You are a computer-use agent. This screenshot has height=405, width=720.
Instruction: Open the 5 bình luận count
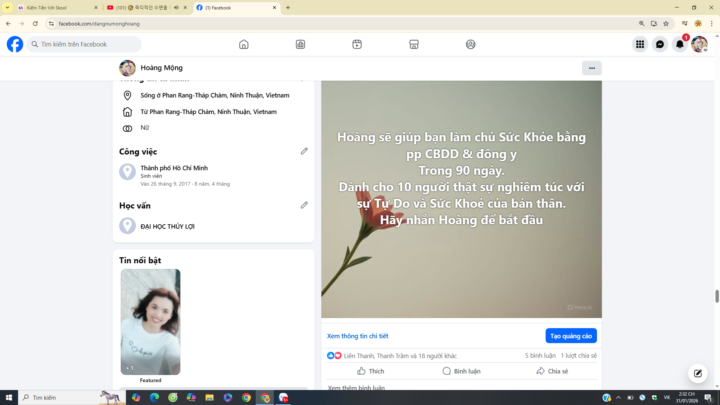(x=540, y=356)
